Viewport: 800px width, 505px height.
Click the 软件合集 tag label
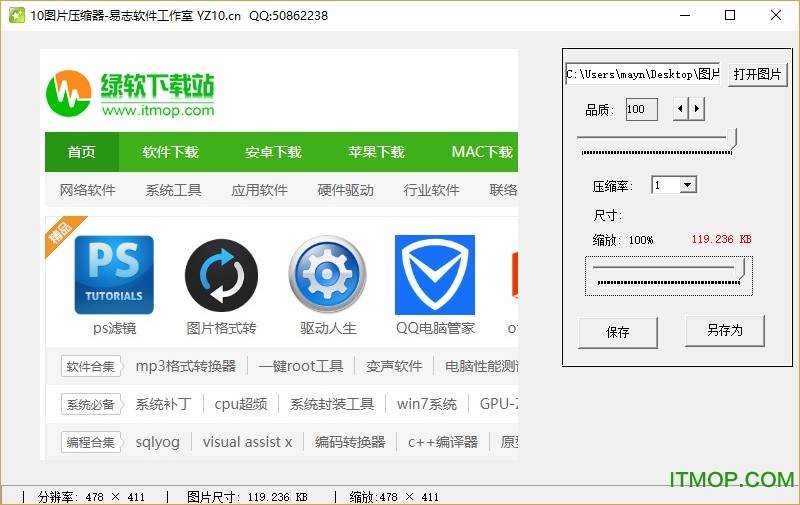tap(91, 366)
